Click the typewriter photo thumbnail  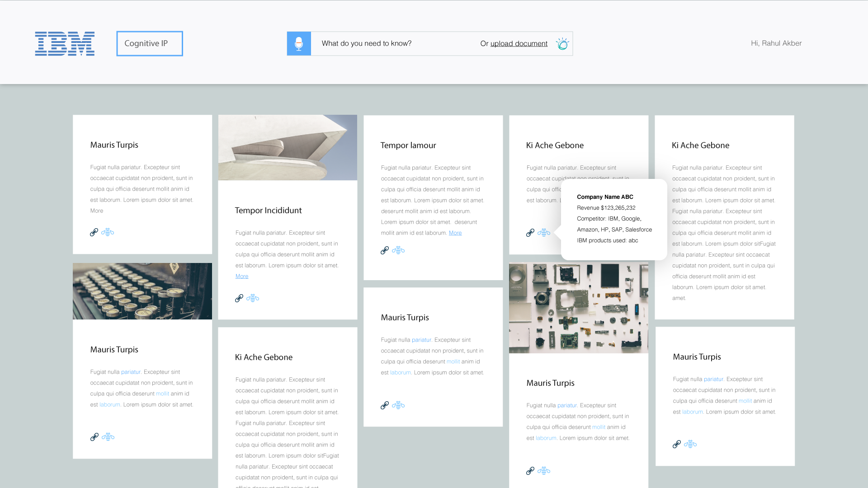pyautogui.click(x=142, y=291)
